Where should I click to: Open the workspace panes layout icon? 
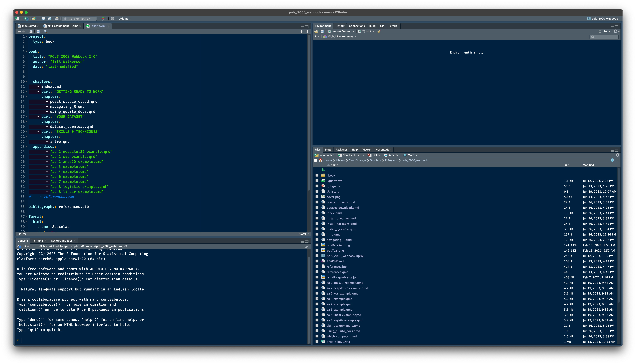(x=113, y=19)
